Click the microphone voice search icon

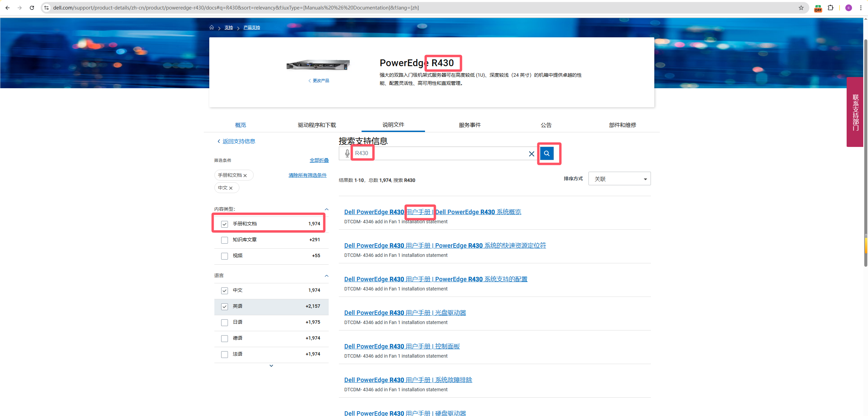click(x=347, y=153)
